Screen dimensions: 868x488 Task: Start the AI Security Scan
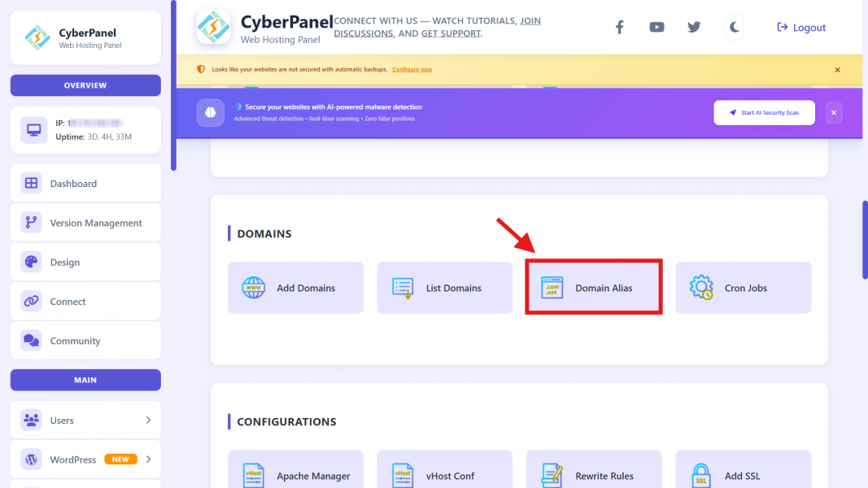coord(764,113)
